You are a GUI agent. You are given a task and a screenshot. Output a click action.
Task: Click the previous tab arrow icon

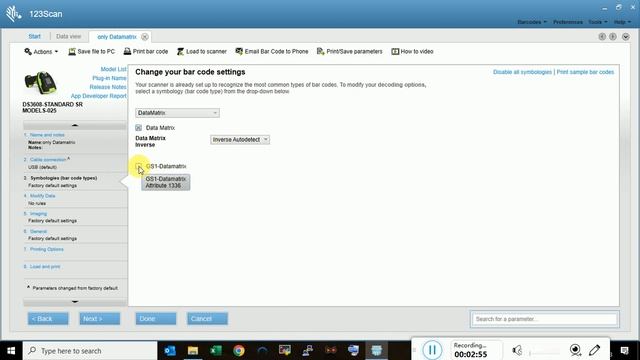coord(602,37)
